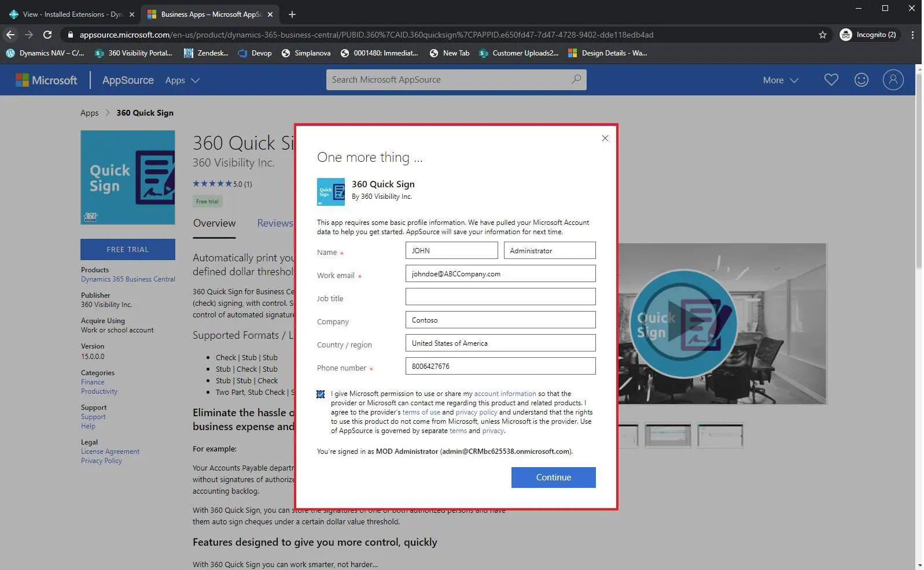
Task: Click the FREE TRIAL button
Action: (x=128, y=249)
